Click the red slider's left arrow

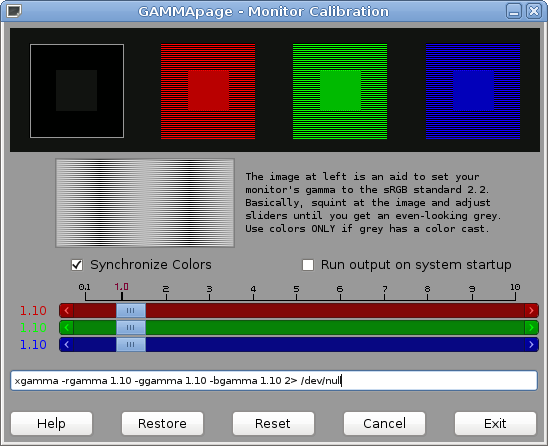(x=67, y=310)
